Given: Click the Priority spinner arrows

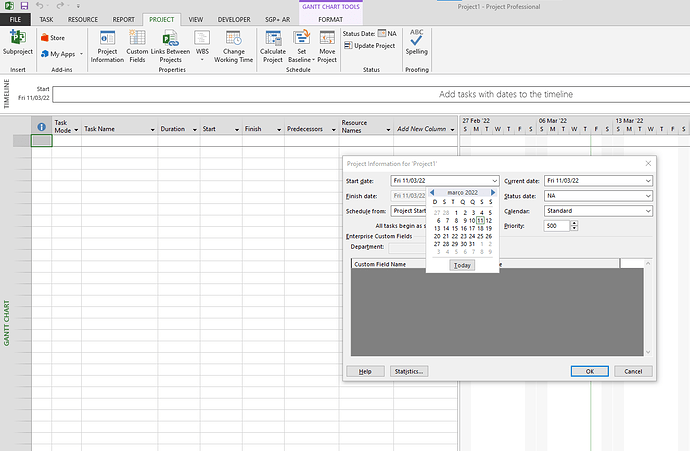Looking at the screenshot, I should [574, 226].
